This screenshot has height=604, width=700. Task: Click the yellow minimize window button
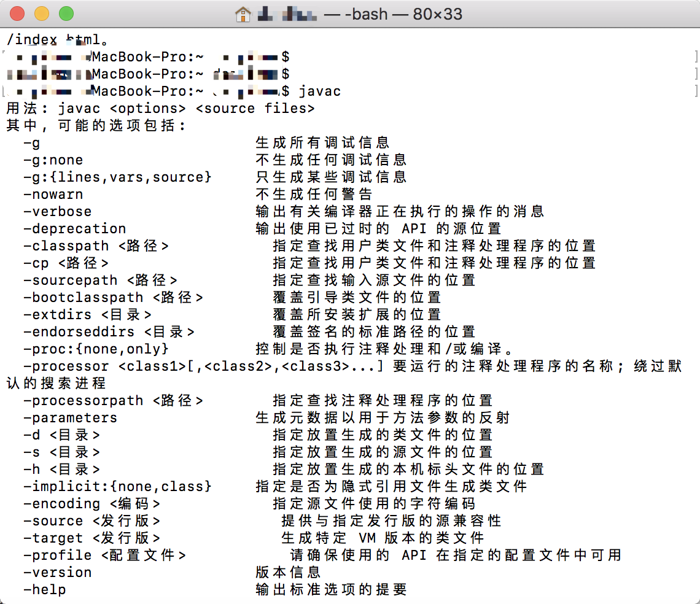pos(42,14)
